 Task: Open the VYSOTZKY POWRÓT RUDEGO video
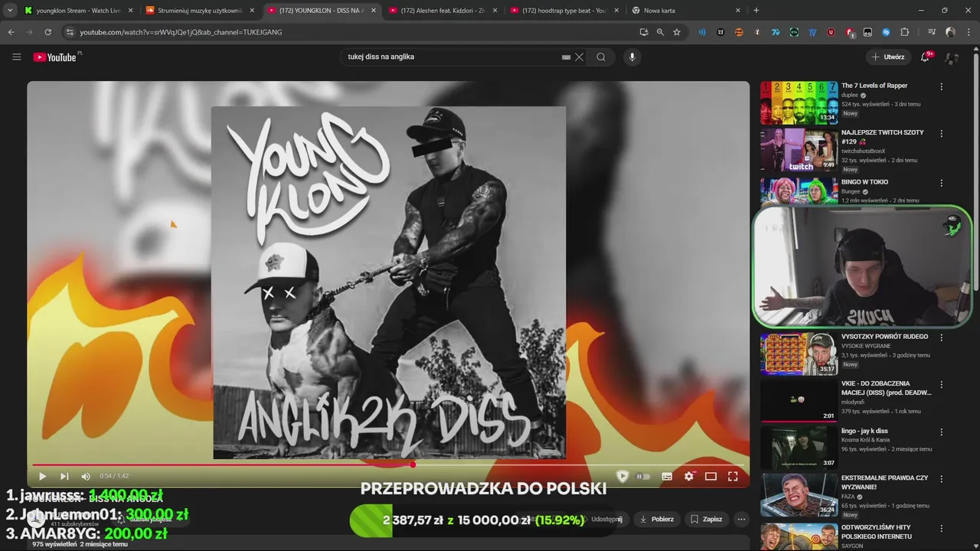pyautogui.click(x=884, y=337)
